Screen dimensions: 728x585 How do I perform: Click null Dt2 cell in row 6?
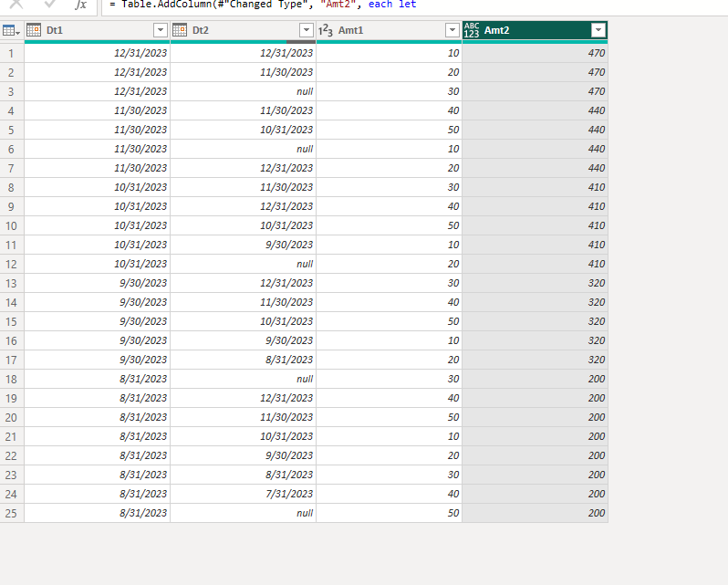pyautogui.click(x=243, y=149)
